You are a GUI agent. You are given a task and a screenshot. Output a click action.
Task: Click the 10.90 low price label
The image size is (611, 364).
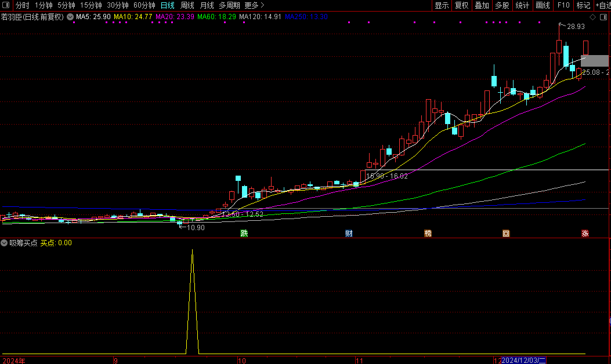pyautogui.click(x=196, y=228)
